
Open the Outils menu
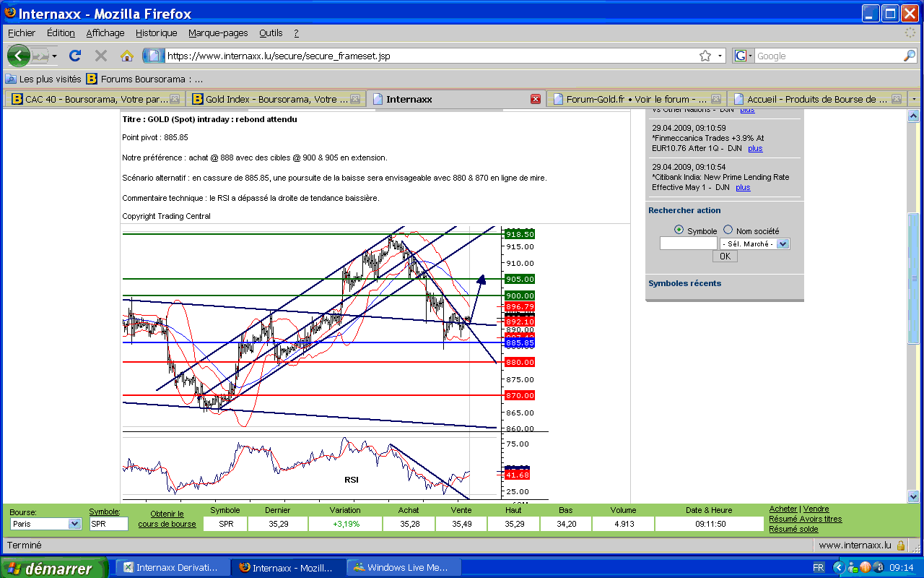point(271,33)
